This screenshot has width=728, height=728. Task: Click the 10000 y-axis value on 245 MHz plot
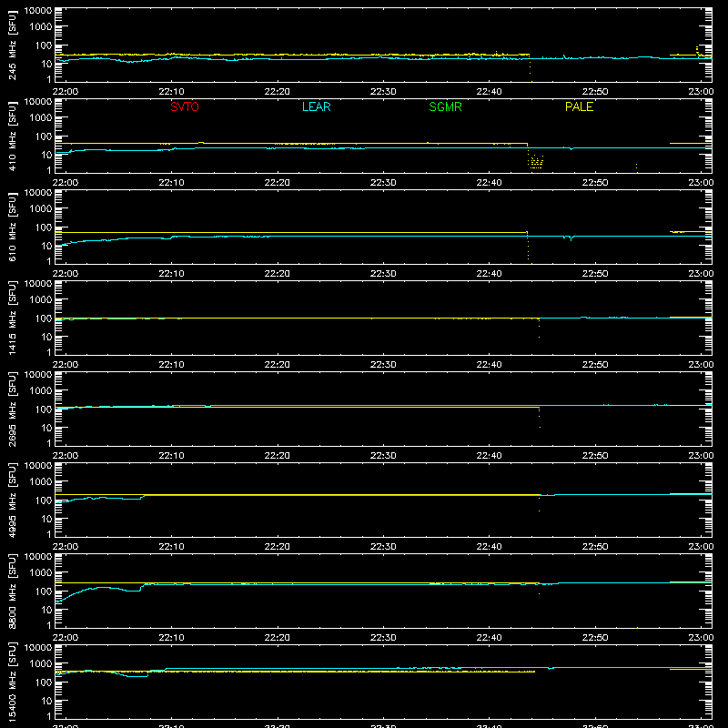tap(38, 11)
